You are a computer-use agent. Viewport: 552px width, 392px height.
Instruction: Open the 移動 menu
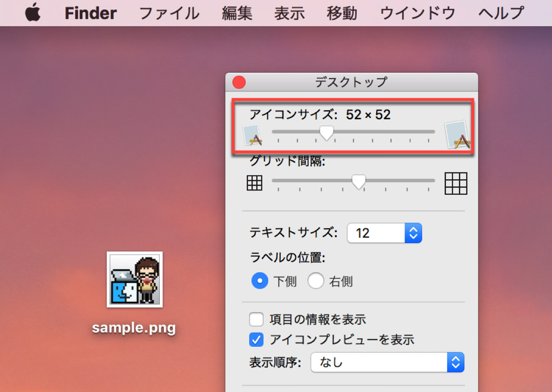(x=342, y=13)
